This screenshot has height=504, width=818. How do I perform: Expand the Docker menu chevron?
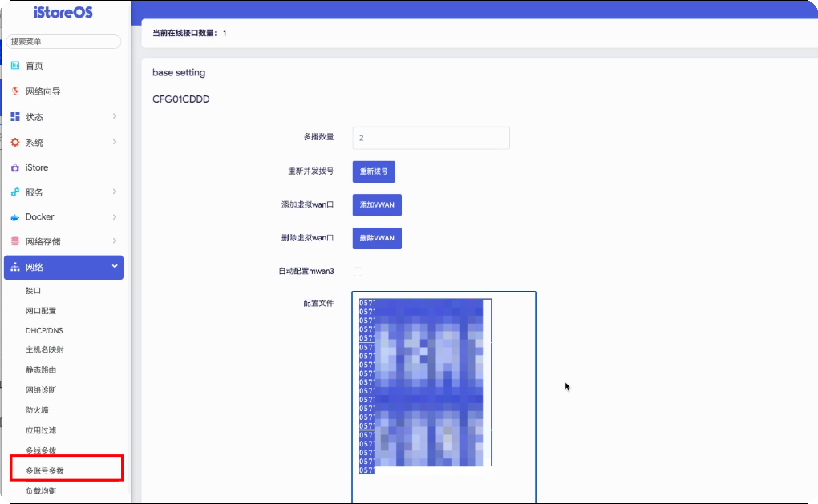coord(115,217)
